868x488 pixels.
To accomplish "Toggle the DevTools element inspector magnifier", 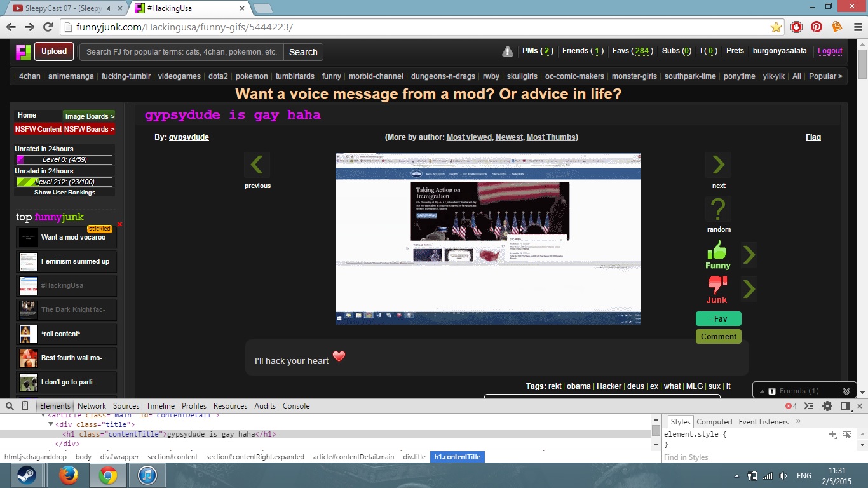I will tap(9, 406).
